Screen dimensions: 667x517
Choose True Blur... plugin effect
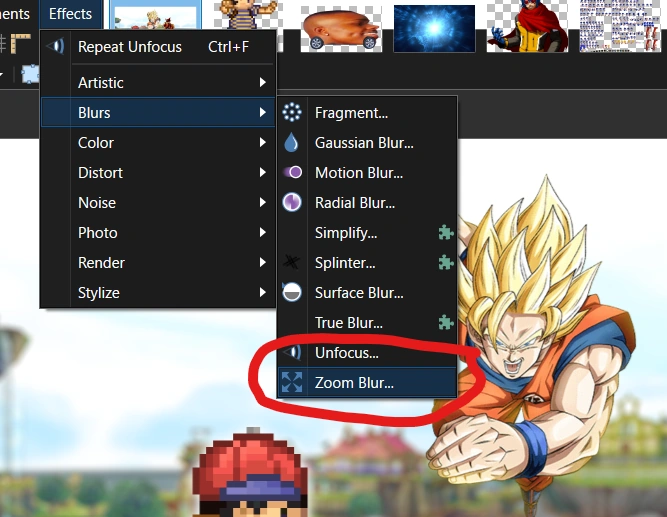(x=367, y=323)
